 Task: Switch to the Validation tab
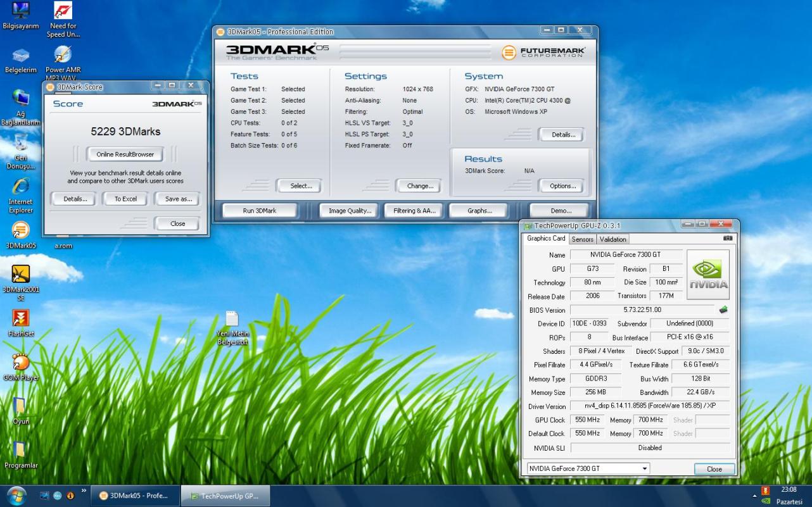(612, 239)
